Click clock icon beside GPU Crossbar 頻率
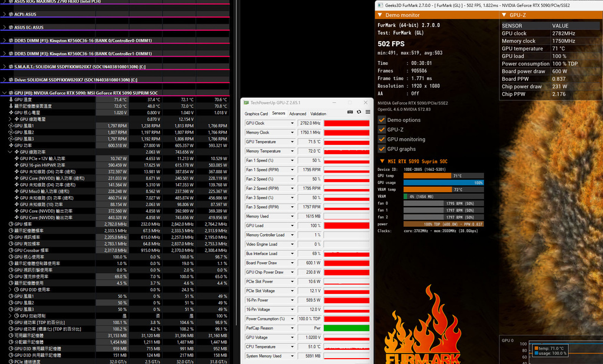603x364 pixels. pos(11,250)
